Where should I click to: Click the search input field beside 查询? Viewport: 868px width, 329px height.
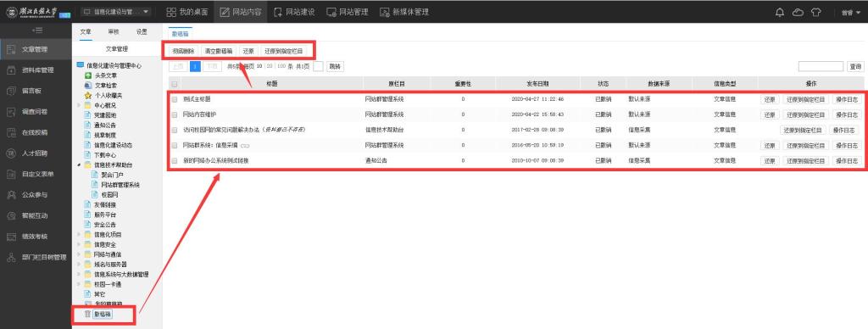click(821, 66)
